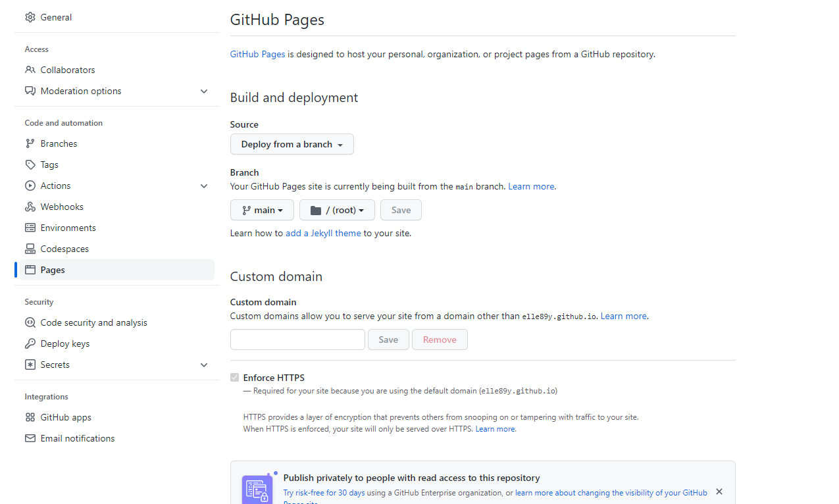839x504 pixels.
Task: Click the Enterprise promo illustration icon
Action: coord(258,488)
